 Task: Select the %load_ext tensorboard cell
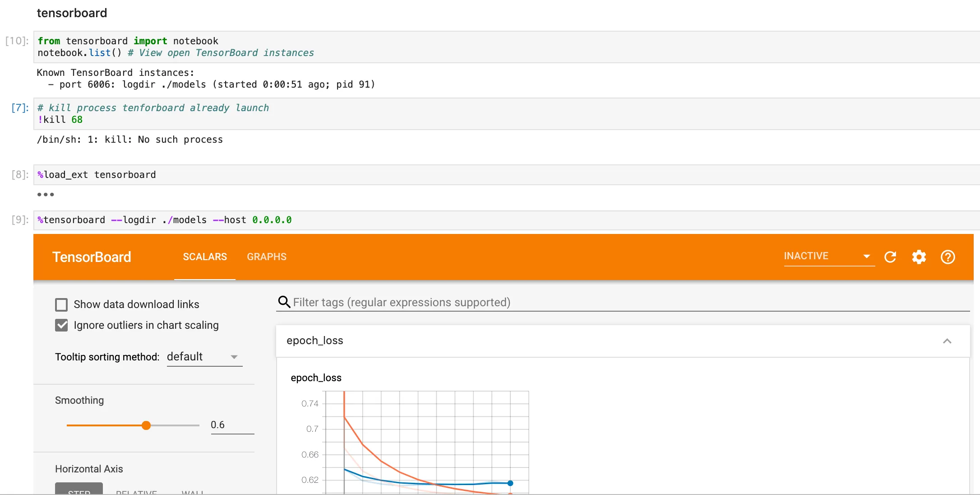506,175
